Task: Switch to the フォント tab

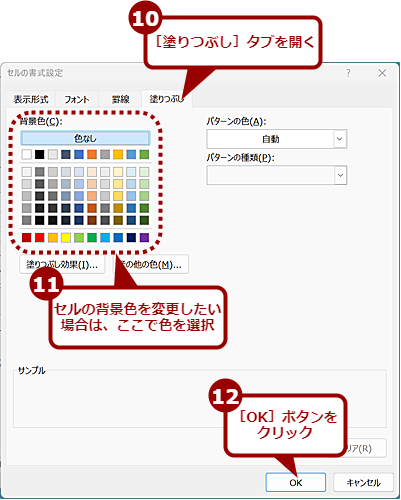Action: (77, 99)
